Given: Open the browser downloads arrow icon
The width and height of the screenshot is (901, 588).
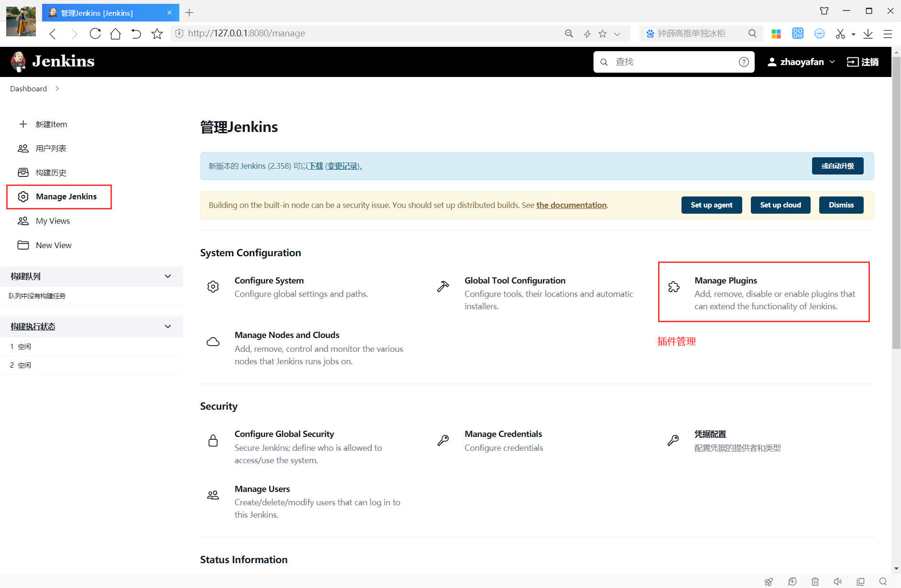Looking at the screenshot, I should [868, 33].
